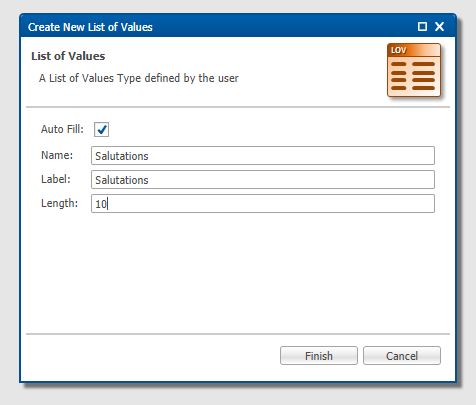Screen dimensions: 476x405
Task: Focus the Label field containing Salutations
Action: [263, 180]
